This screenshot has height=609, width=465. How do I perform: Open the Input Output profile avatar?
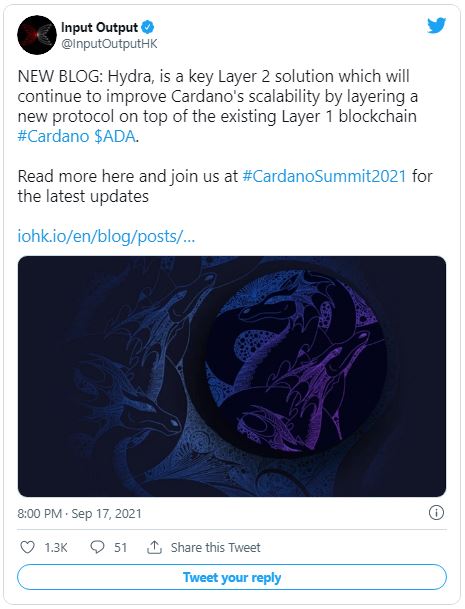[37, 35]
